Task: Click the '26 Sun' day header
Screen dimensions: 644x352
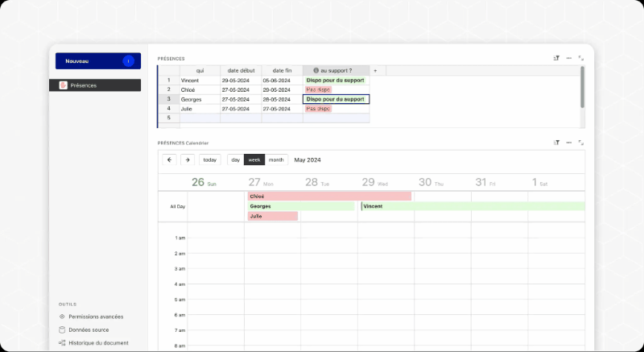Action: click(204, 182)
